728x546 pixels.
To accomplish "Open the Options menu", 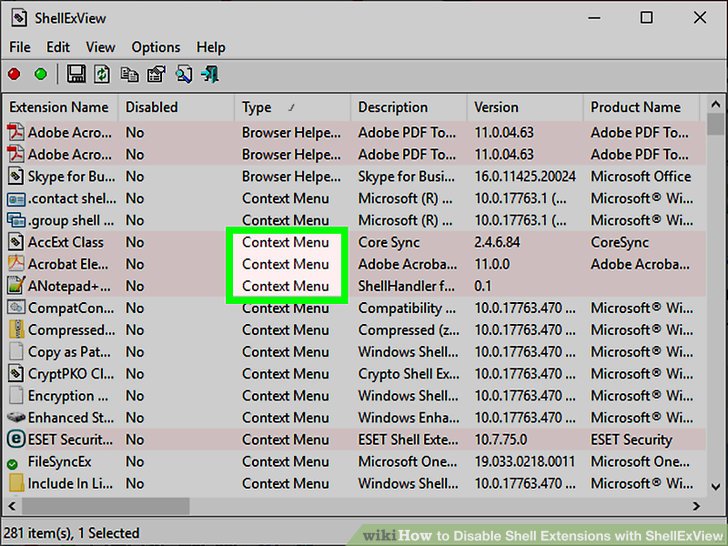I will coord(156,47).
